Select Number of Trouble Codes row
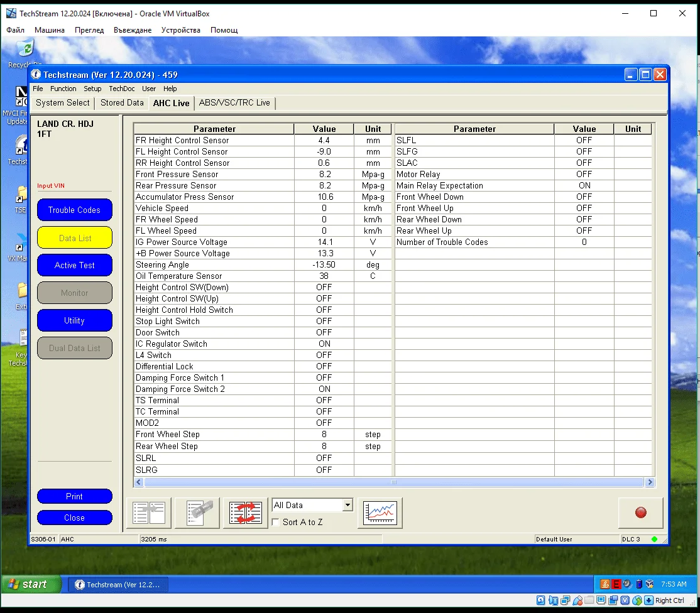700x613 pixels. (523, 242)
